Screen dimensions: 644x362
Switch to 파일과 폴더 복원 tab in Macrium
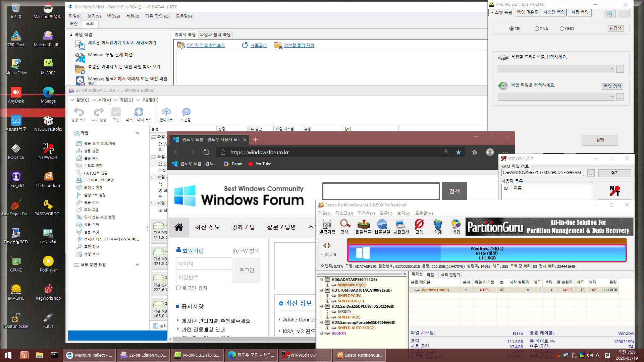pyautogui.click(x=215, y=35)
